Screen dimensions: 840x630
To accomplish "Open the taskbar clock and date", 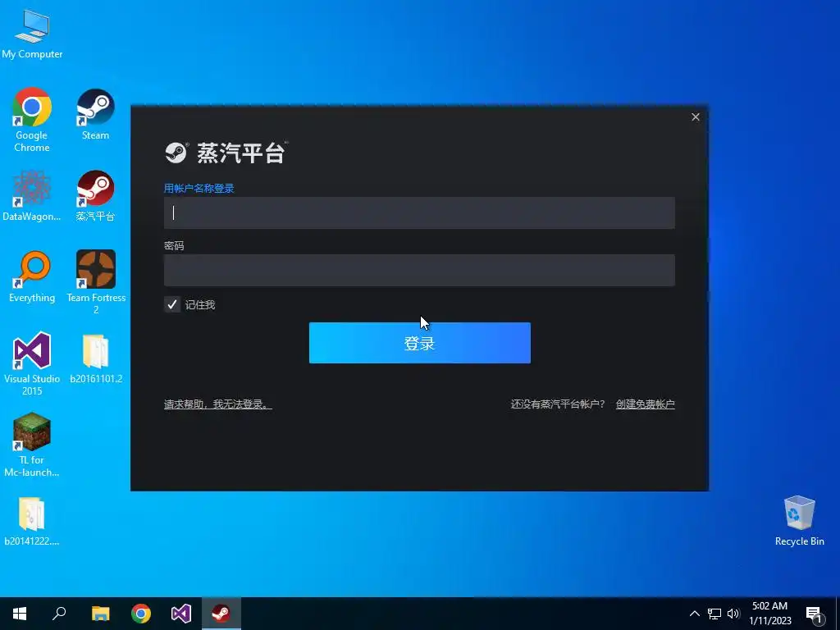I will click(769, 614).
